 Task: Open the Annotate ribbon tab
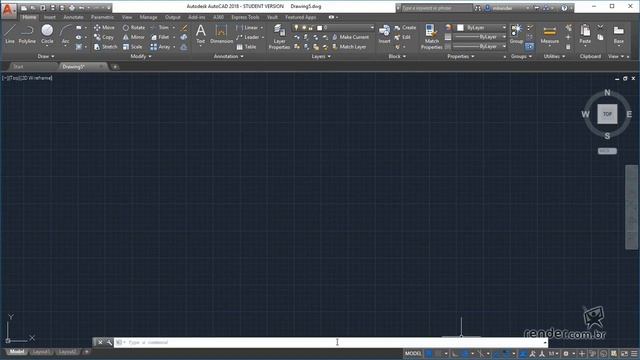(73, 17)
